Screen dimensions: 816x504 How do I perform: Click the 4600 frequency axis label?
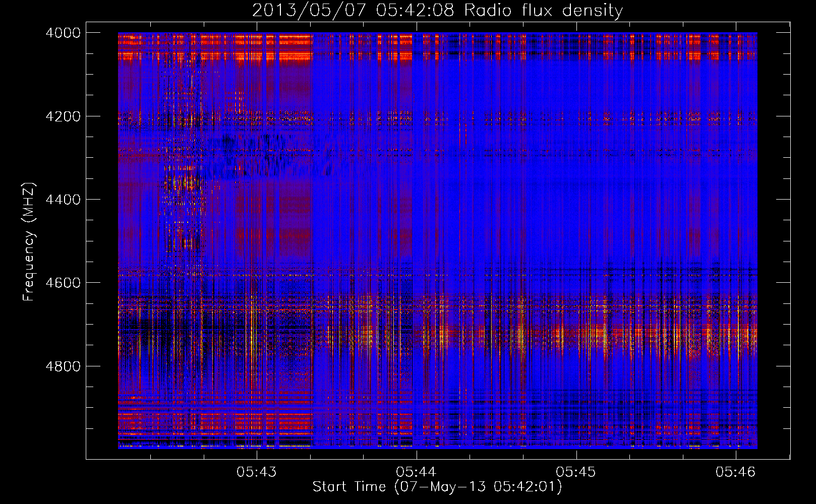click(x=63, y=283)
